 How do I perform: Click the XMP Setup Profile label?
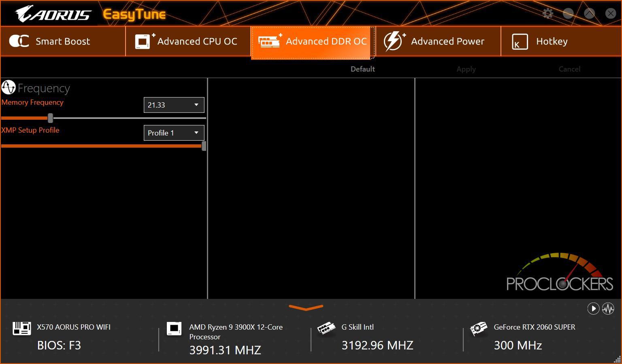point(30,130)
